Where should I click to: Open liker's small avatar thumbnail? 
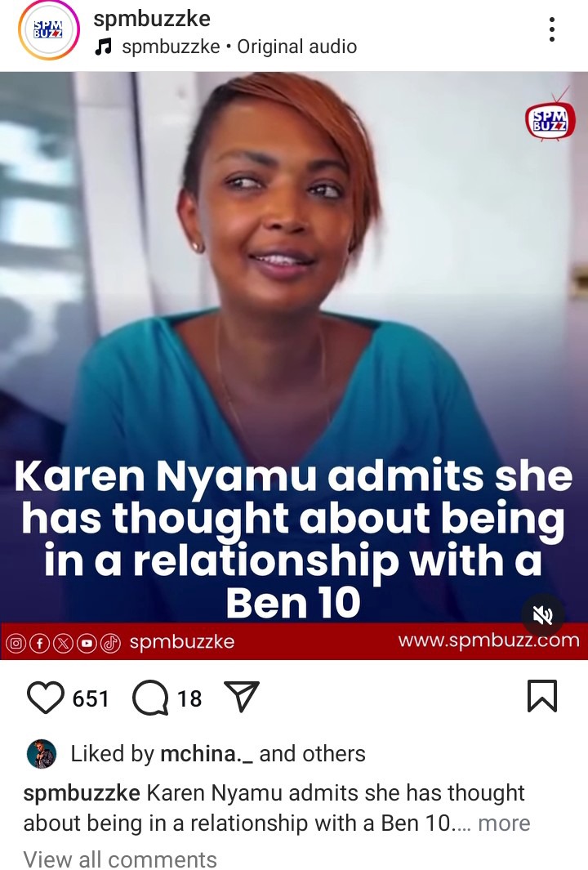tap(42, 754)
